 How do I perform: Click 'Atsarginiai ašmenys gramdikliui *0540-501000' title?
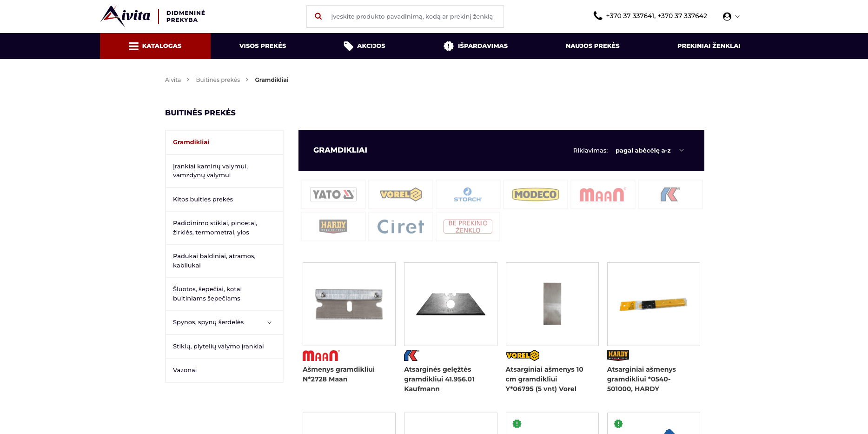[x=642, y=379]
